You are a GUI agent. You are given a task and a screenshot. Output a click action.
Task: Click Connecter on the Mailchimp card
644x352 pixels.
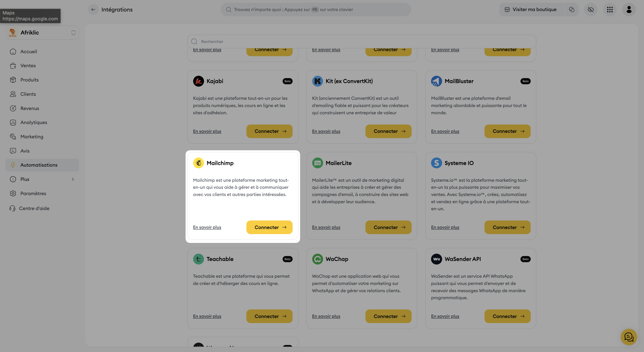pyautogui.click(x=269, y=227)
